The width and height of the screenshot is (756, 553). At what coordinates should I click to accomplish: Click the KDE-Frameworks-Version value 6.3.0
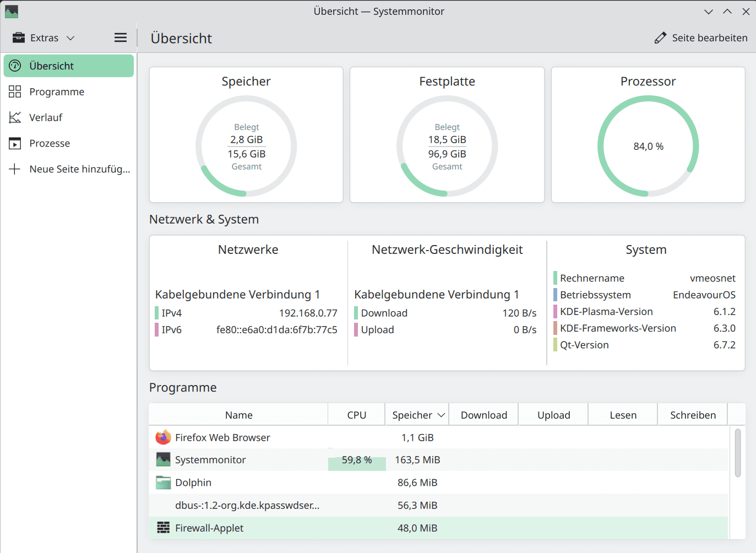(724, 328)
